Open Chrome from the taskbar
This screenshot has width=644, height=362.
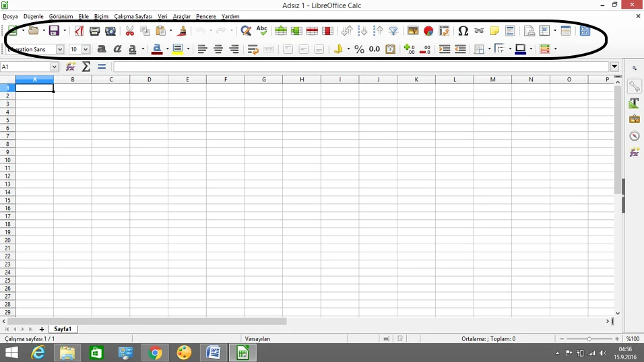coord(155,353)
